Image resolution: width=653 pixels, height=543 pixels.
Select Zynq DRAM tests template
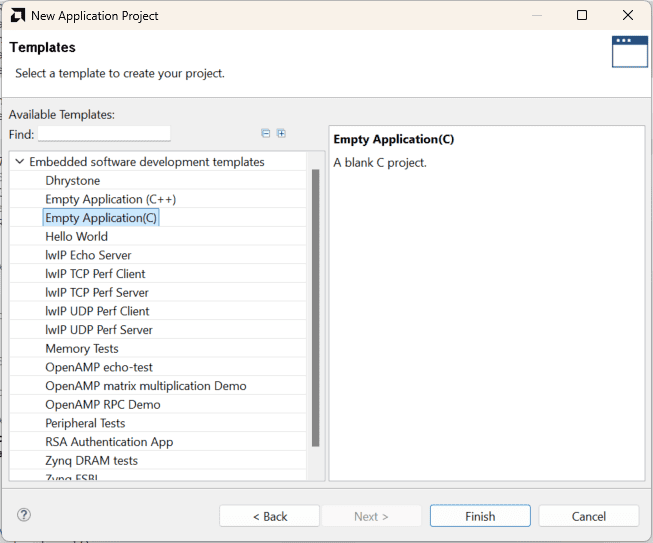[x=91, y=461]
